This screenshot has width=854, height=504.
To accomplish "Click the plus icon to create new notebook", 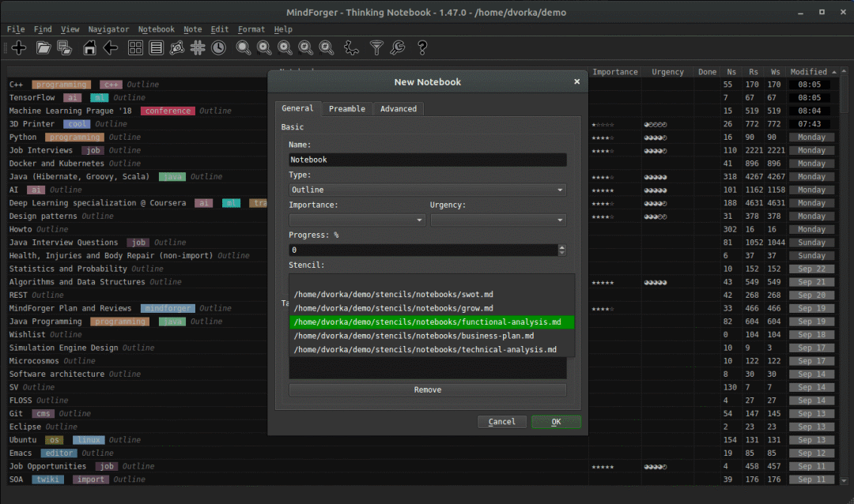I will tap(19, 48).
